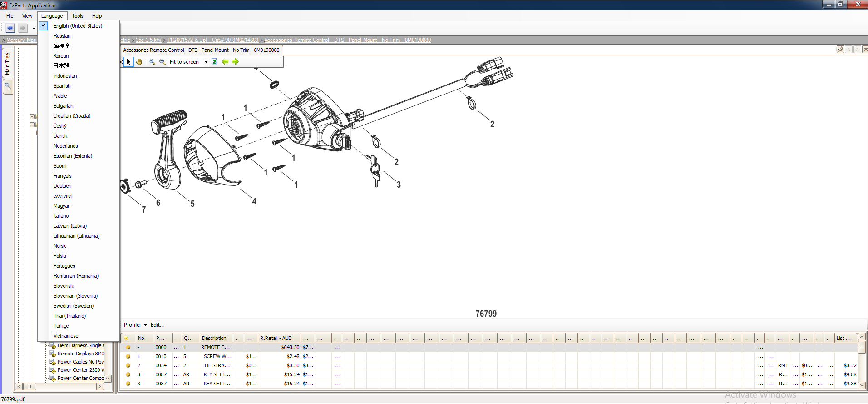
Task: Select the Helm Harness Single tree item
Action: [x=81, y=345]
